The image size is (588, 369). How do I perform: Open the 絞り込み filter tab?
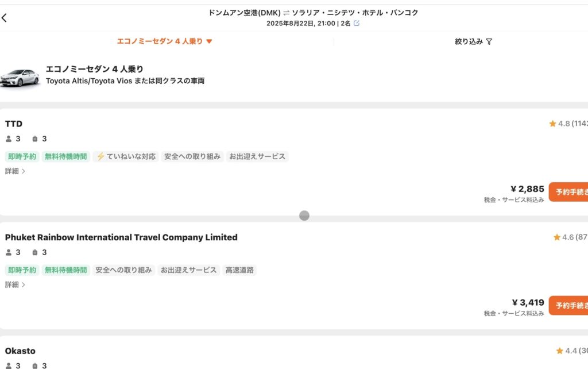[x=473, y=41]
